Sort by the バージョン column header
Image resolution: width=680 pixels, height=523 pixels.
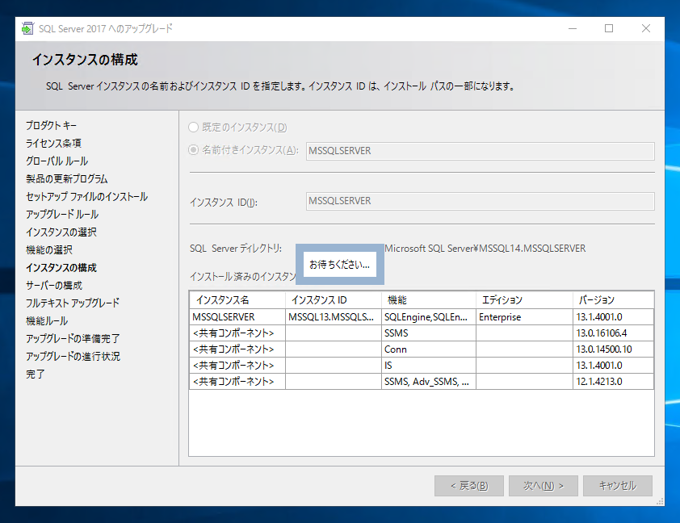(613, 300)
